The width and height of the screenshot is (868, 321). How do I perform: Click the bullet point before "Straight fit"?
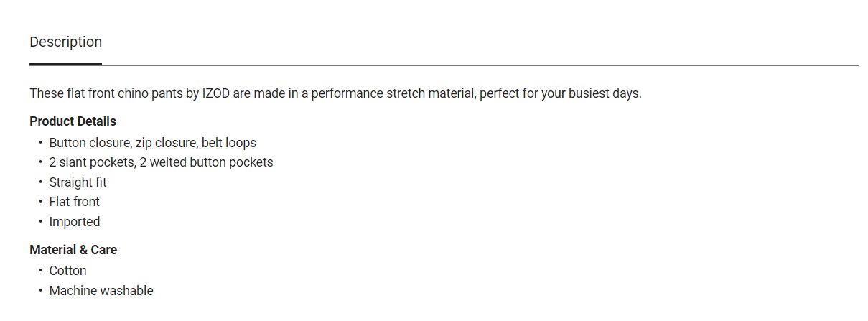click(x=41, y=182)
